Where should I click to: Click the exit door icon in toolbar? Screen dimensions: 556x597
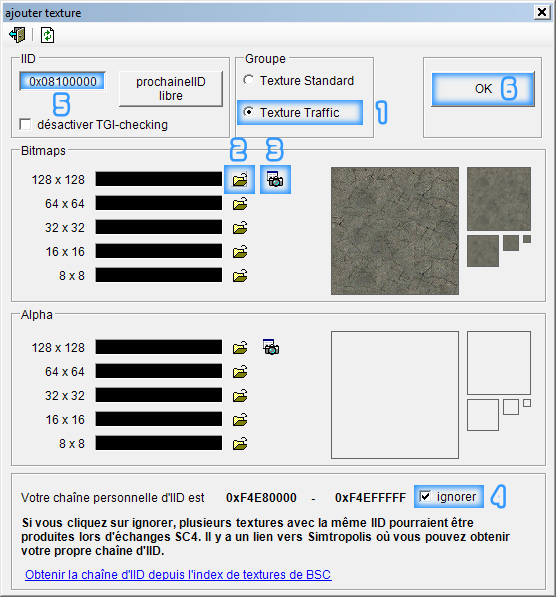17,35
